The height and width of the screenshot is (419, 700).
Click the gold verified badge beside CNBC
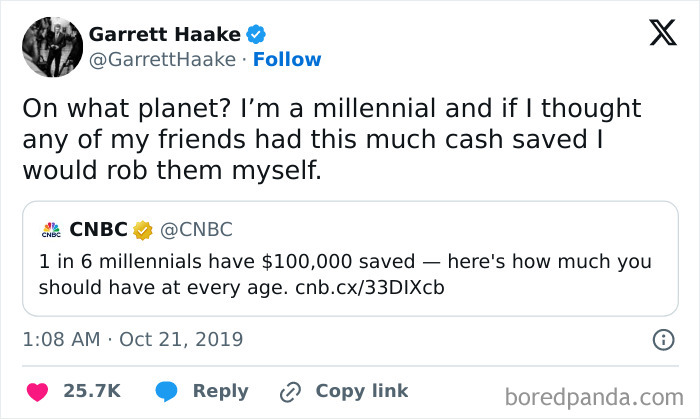tap(142, 230)
